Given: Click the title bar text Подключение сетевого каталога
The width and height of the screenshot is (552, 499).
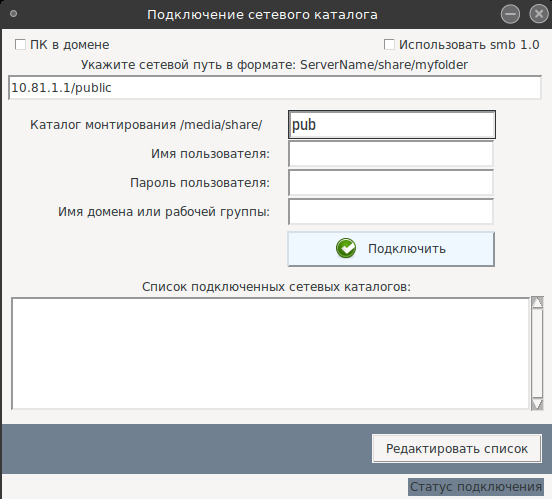Looking at the screenshot, I should [x=262, y=15].
